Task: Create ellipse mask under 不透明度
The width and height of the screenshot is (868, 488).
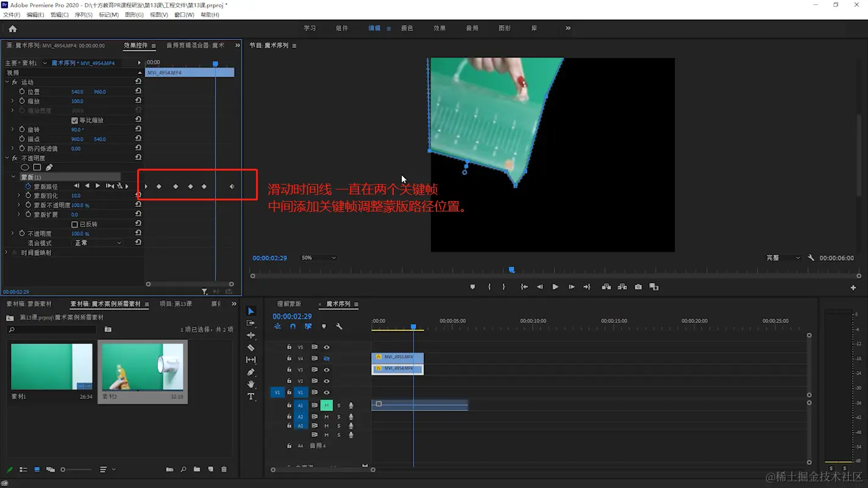Action: (25, 168)
